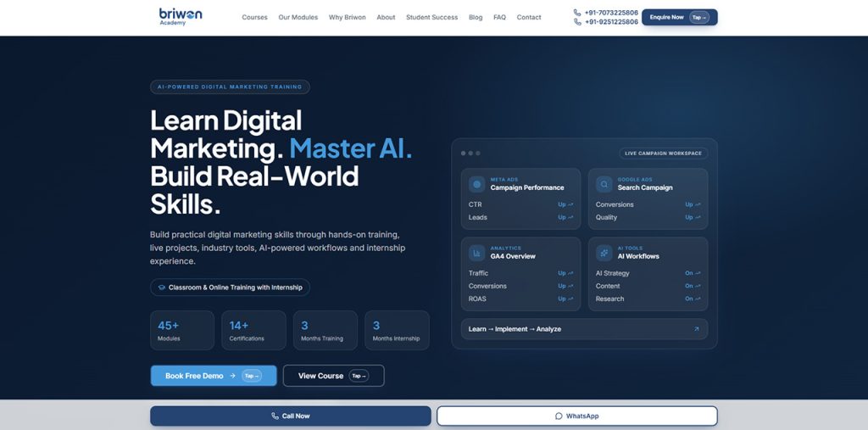
Task: Click phone icon beside +91-7073225806
Action: [577, 12]
